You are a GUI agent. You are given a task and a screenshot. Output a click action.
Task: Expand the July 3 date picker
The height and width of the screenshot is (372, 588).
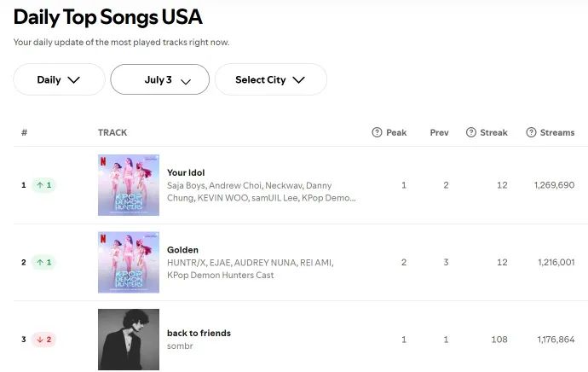point(160,79)
